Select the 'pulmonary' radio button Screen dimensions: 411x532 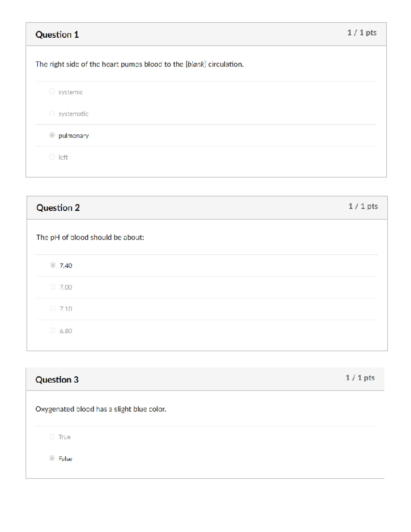coord(52,135)
